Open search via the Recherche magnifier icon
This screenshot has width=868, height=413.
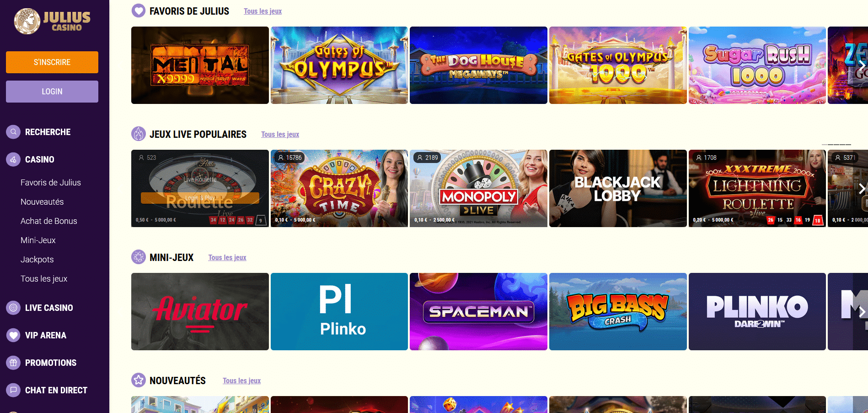pyautogui.click(x=13, y=132)
